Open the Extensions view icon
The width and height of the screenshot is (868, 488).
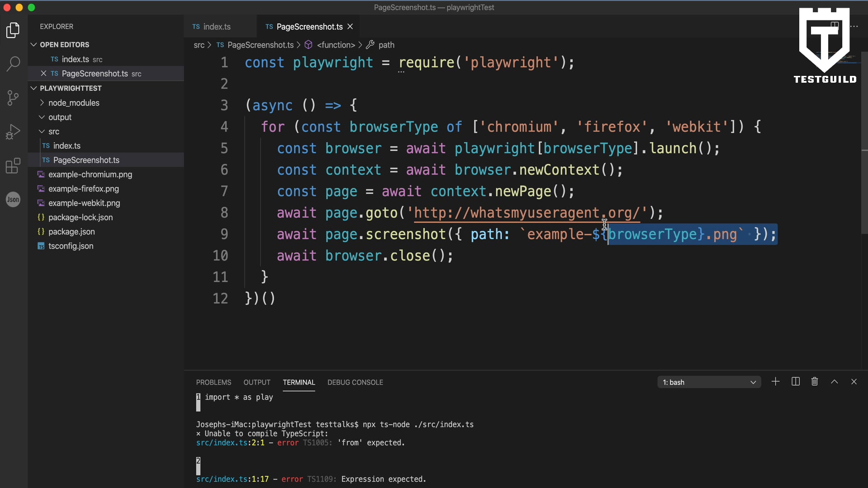[13, 166]
